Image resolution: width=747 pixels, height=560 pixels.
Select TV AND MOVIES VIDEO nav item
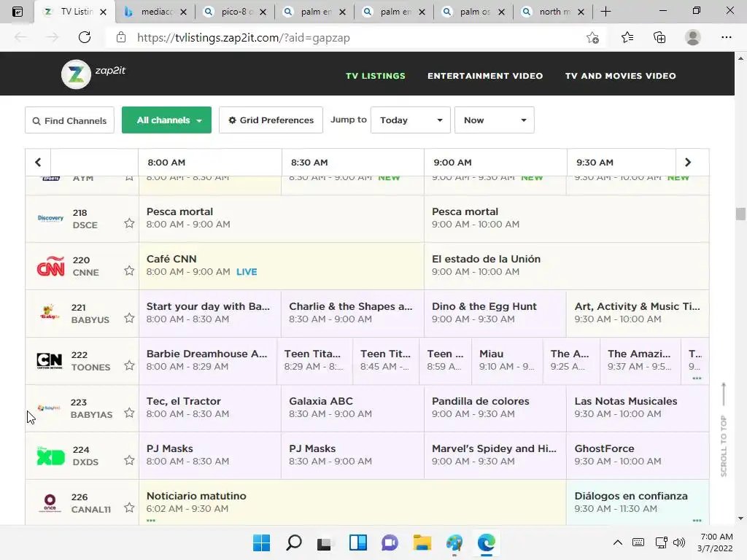click(x=620, y=76)
